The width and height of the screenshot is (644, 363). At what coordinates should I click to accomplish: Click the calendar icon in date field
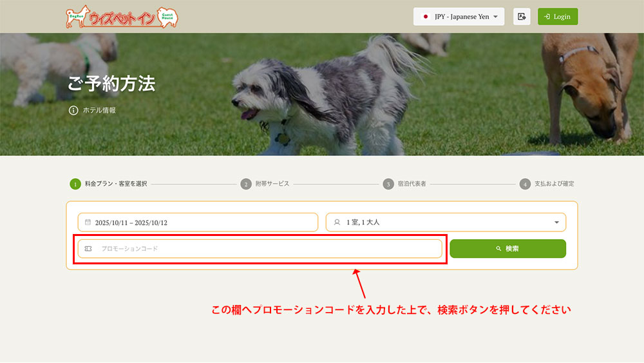pos(88,222)
